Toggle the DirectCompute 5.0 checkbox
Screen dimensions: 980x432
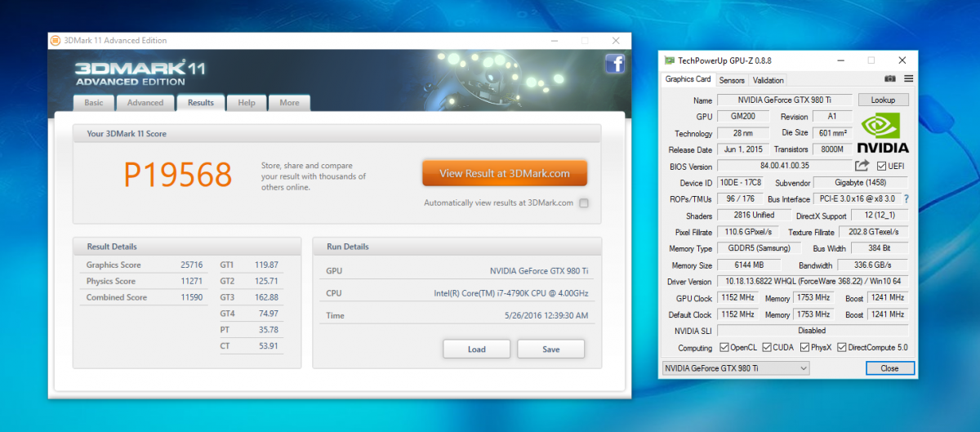coord(842,347)
